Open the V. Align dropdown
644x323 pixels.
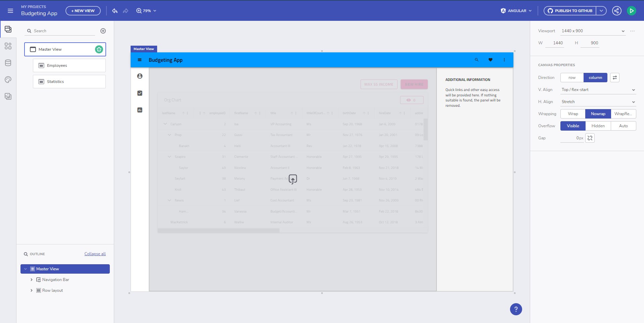coord(598,90)
